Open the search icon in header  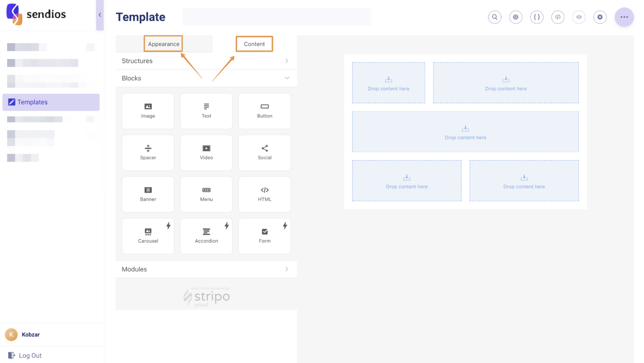(494, 17)
